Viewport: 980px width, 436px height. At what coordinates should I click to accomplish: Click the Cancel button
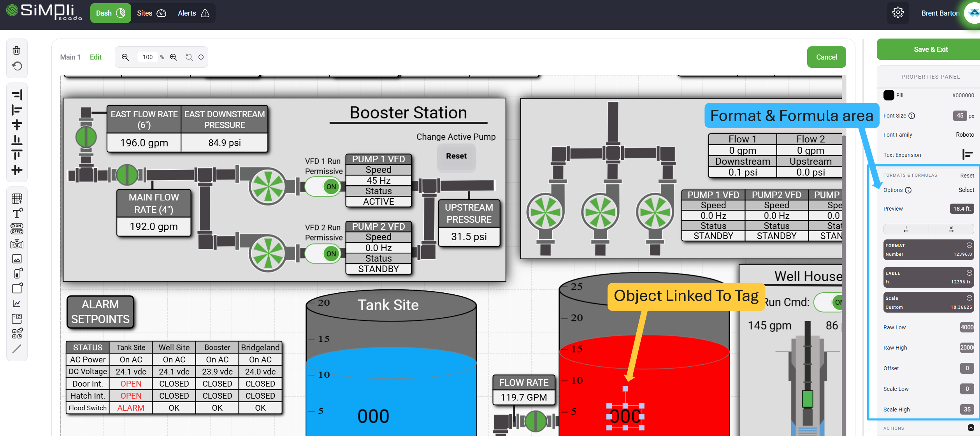826,57
